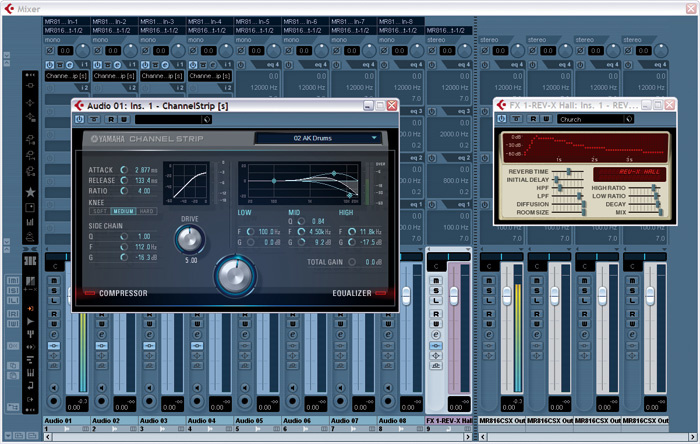Viewport: 700px width, 444px height.
Task: Click the FX 1-REV-X Hall channel fader
Action: click(x=453, y=295)
